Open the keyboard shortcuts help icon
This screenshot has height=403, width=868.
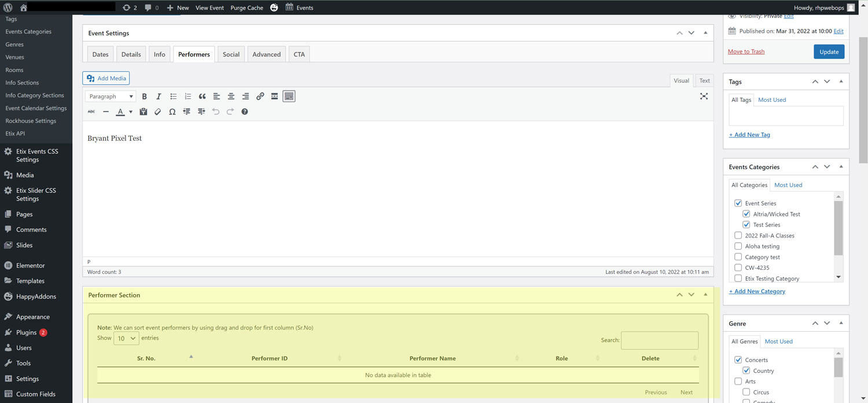pyautogui.click(x=244, y=112)
